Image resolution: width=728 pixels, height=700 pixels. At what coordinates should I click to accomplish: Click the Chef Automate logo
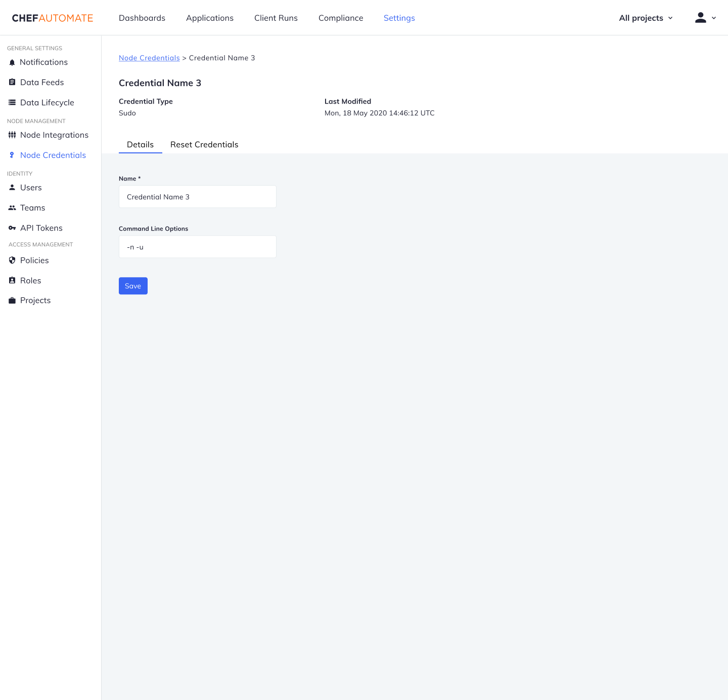tap(53, 18)
